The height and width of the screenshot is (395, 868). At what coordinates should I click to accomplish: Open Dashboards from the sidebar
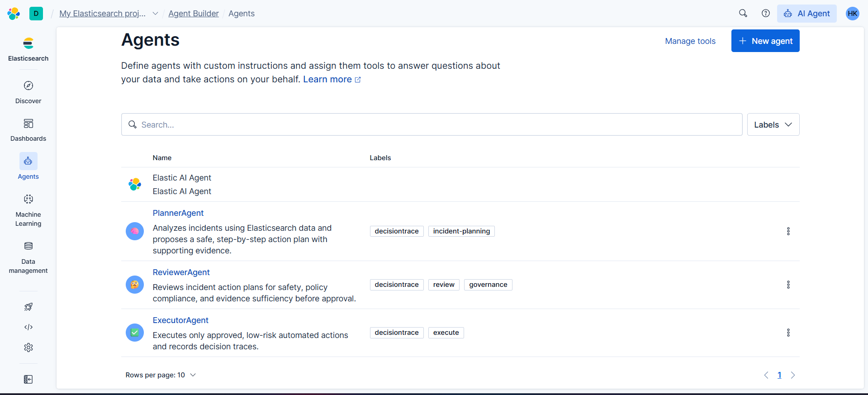click(x=28, y=130)
